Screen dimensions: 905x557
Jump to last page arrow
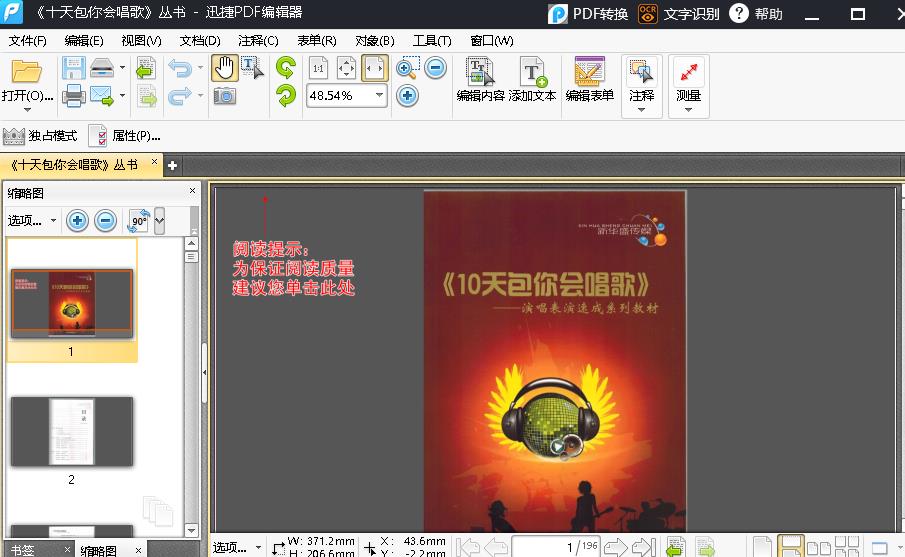click(644, 547)
